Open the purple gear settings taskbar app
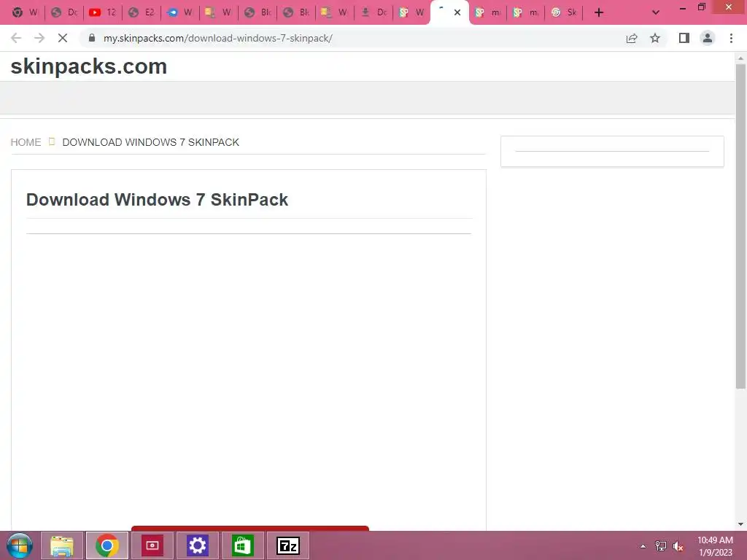 point(197,545)
